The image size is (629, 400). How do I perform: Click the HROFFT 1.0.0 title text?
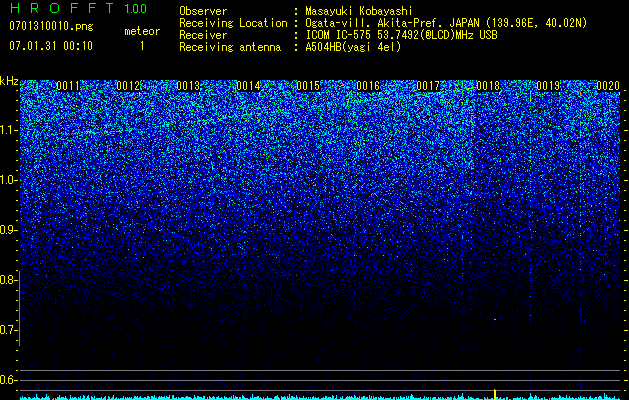point(78,8)
